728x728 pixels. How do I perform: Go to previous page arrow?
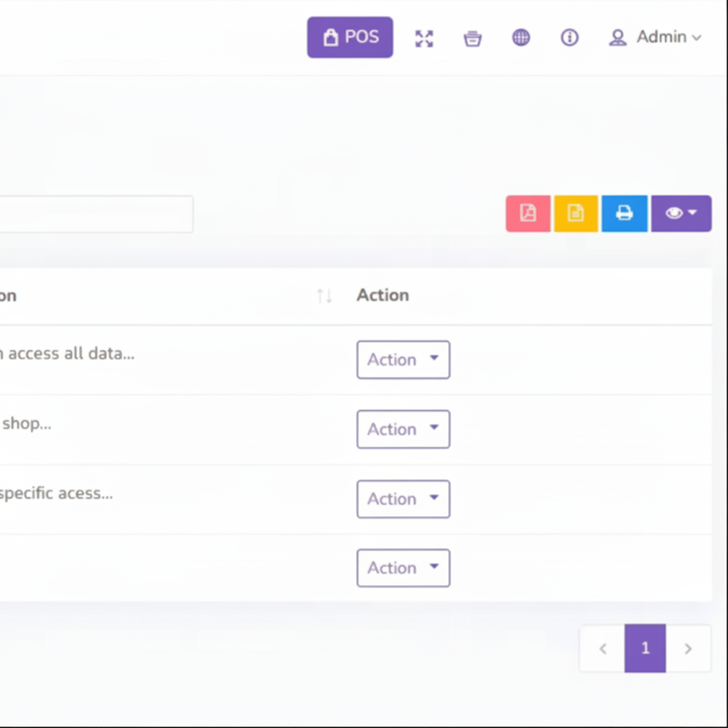click(x=603, y=648)
